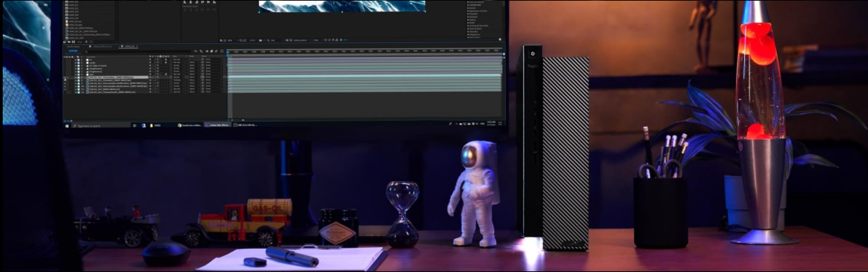Select the active rightmost composition timeline tab
868x272 pixels.
129,46
